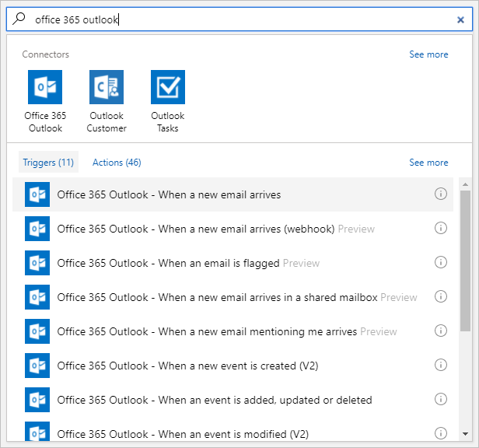Choose 'When an email is flagged' trigger
The height and width of the screenshot is (448, 479).
point(233,263)
